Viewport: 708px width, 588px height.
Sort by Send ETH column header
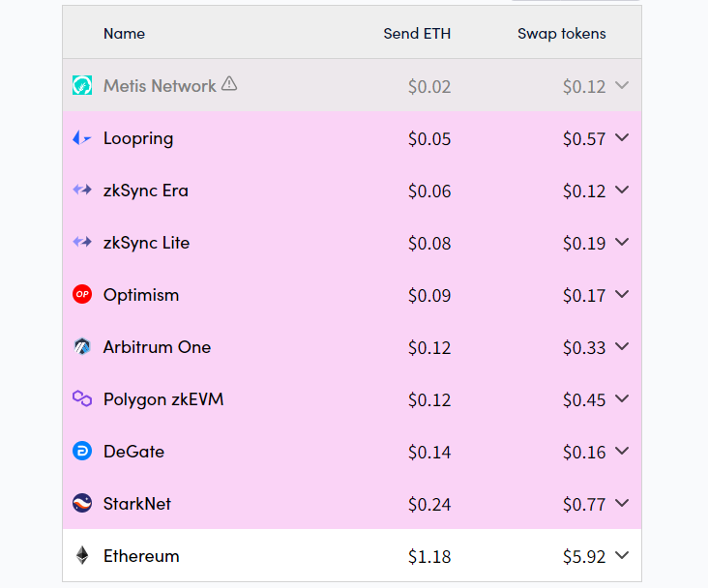(x=417, y=34)
